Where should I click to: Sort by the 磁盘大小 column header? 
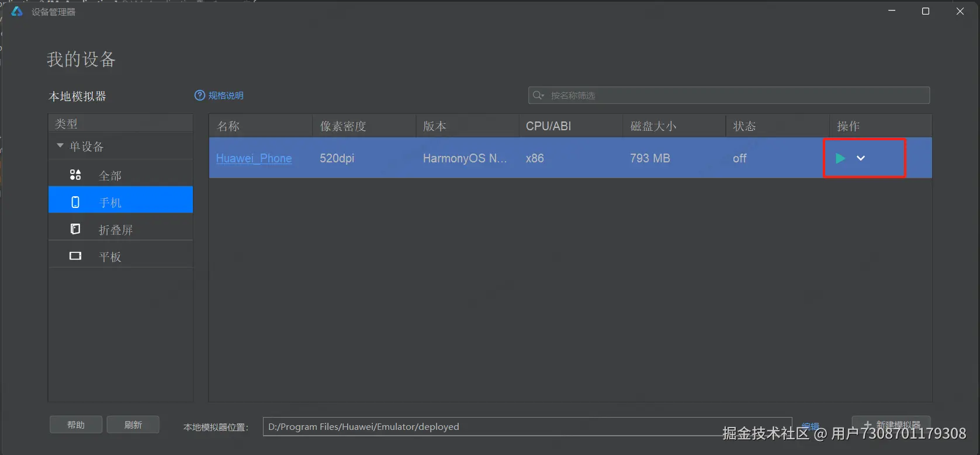coord(674,126)
